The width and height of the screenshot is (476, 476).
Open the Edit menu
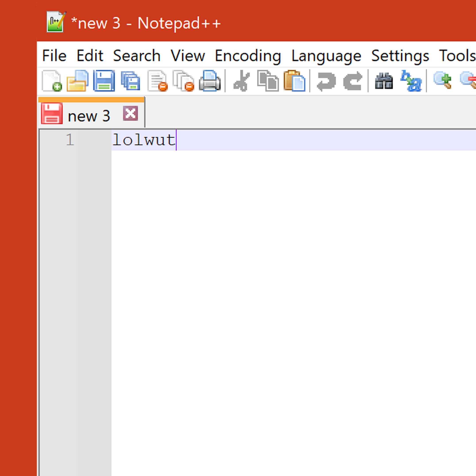[90, 56]
